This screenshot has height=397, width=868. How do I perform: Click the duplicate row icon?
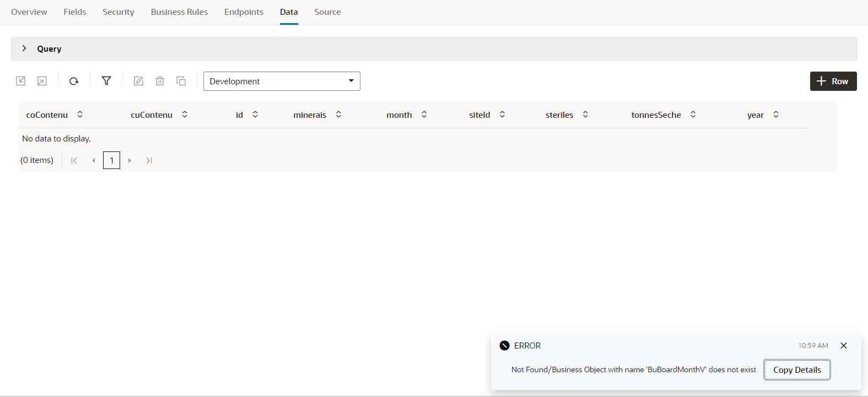point(181,81)
